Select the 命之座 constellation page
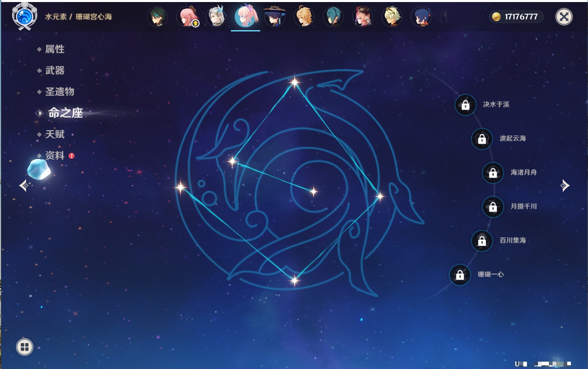588x369 pixels. [x=65, y=113]
